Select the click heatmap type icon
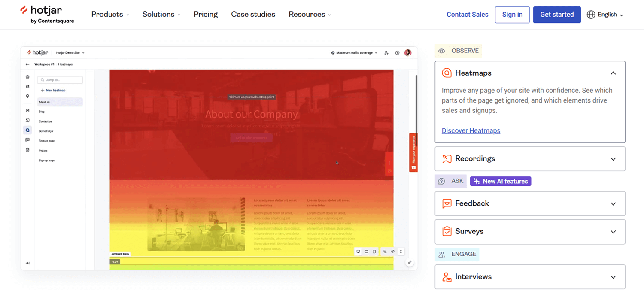The width and height of the screenshot is (644, 300). [385, 252]
